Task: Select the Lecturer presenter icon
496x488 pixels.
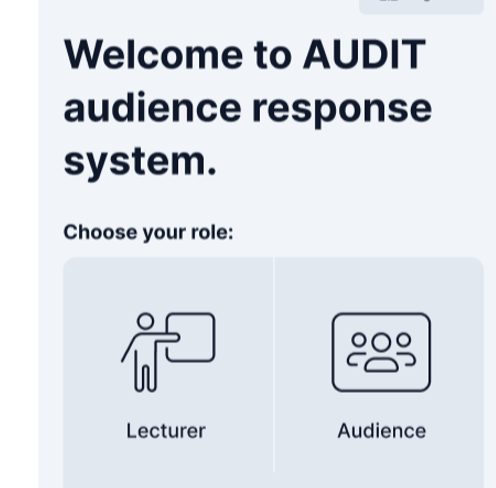Action: point(168,352)
